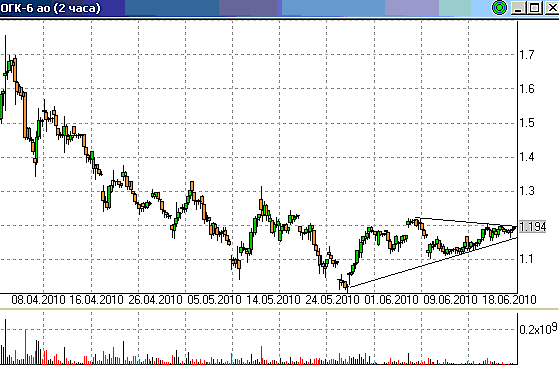Click the 14.05.2010 date label
This screenshot has height=366, width=560.
click(x=273, y=300)
